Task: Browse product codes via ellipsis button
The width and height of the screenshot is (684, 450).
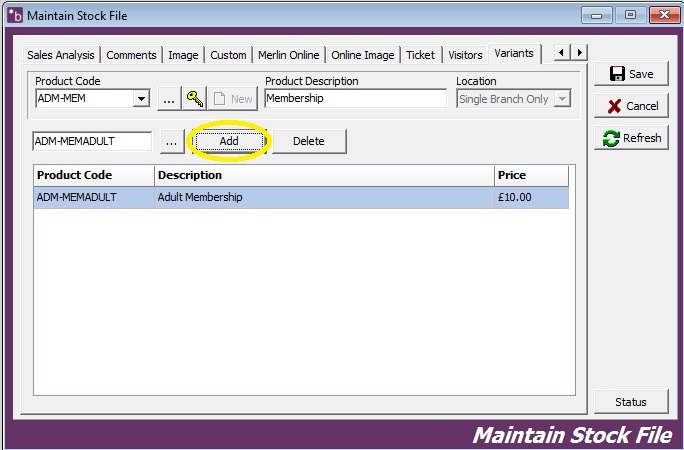Action: pos(168,98)
